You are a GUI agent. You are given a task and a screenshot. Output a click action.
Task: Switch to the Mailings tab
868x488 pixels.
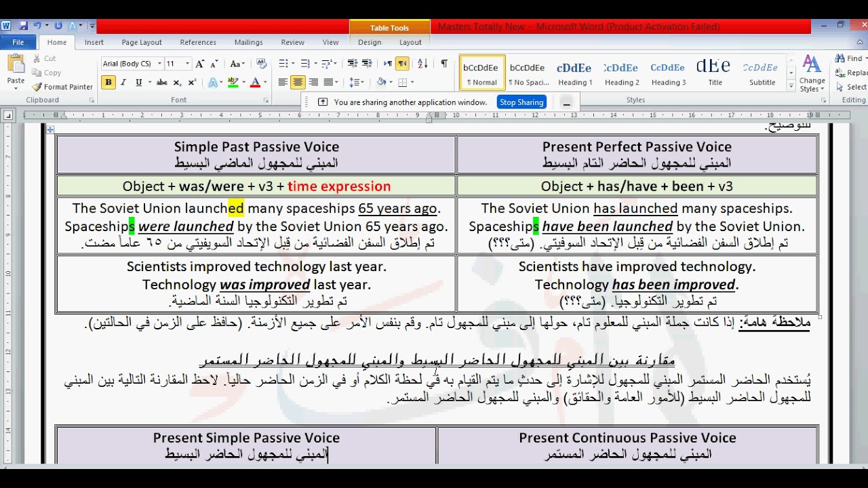click(249, 42)
